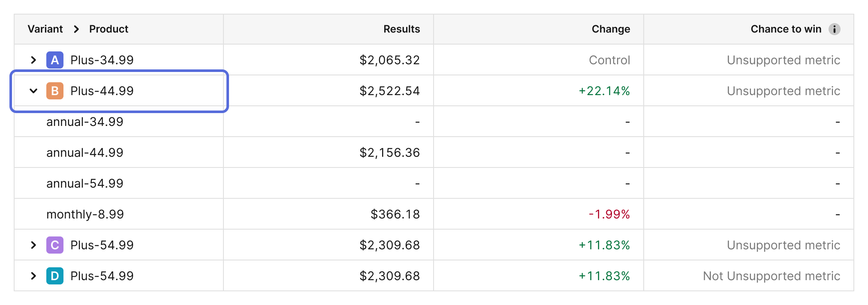Viewport: 868px width, 305px height.
Task: Select the annual-34.99 product row
Action: click(85, 122)
